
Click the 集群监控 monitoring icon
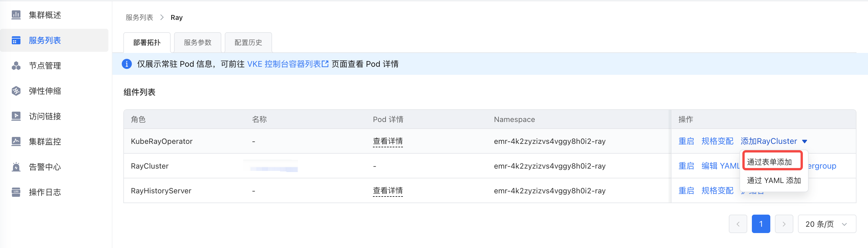[16, 141]
